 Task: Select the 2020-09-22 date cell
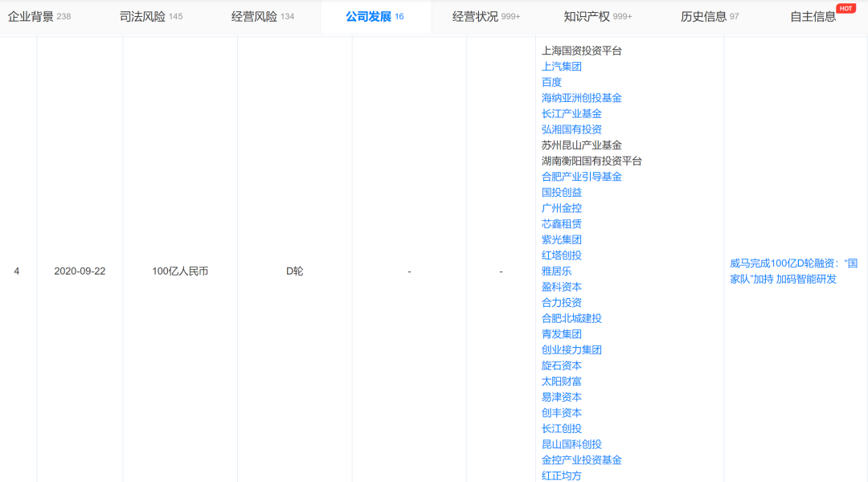pyautogui.click(x=80, y=272)
